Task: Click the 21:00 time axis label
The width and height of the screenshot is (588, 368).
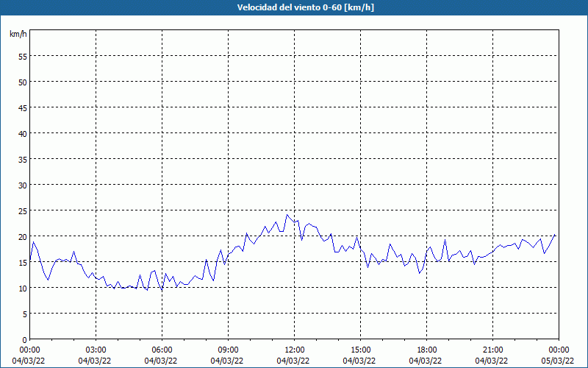Action: 492,350
